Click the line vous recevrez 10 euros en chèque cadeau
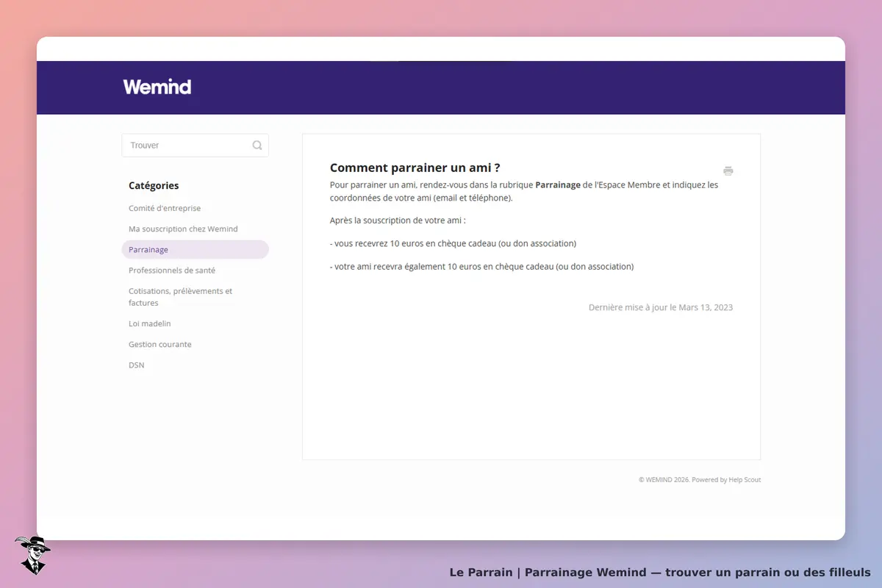882x588 pixels. point(453,243)
